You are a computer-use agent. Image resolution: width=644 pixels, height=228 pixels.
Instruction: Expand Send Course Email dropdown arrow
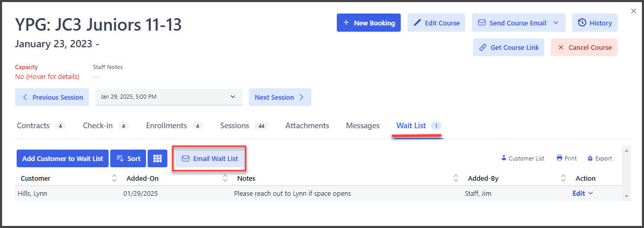[x=556, y=23]
